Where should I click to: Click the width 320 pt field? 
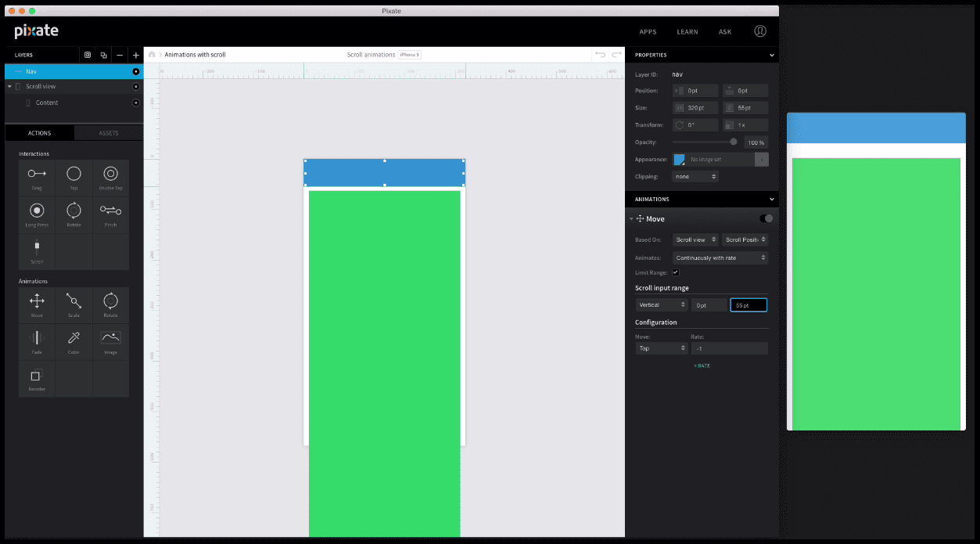pos(695,108)
